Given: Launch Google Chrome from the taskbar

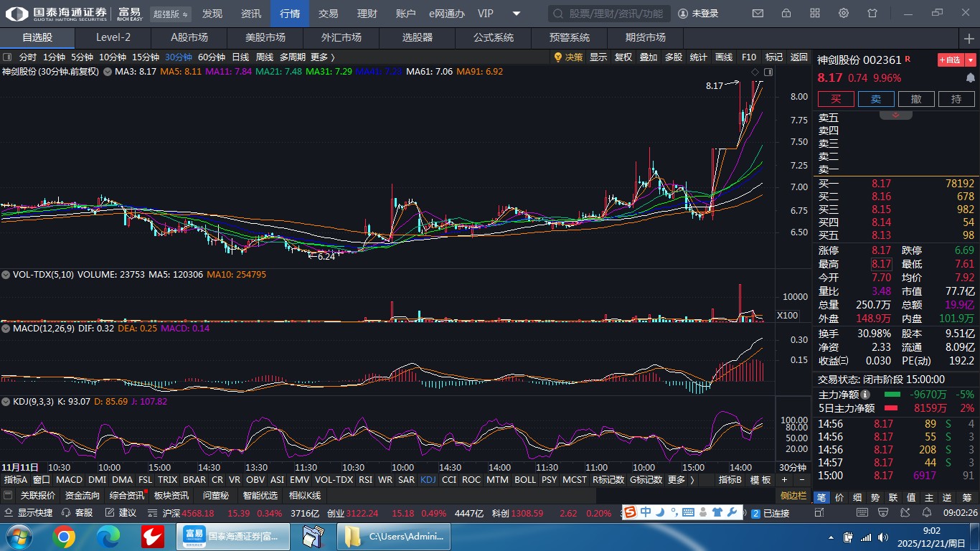Looking at the screenshot, I should (63, 537).
